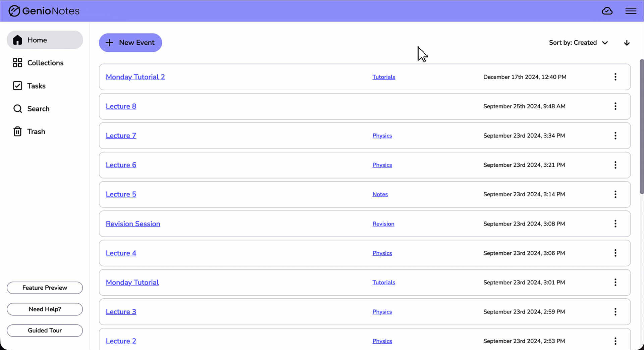Click date September 23rd 2024, 3:01 PM
This screenshot has height=350, width=644.
pos(524,283)
